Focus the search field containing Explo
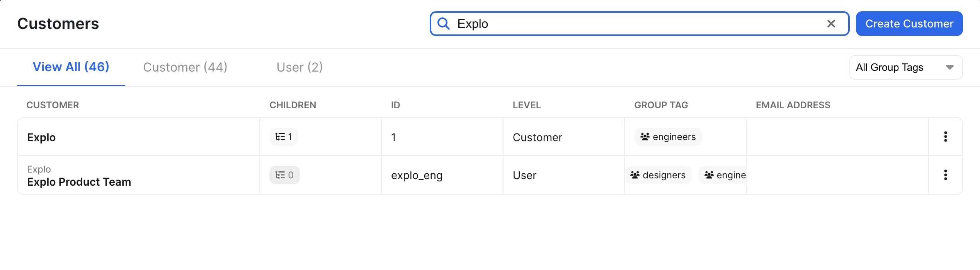Image resolution: width=980 pixels, height=270 pixels. pyautogui.click(x=640, y=24)
